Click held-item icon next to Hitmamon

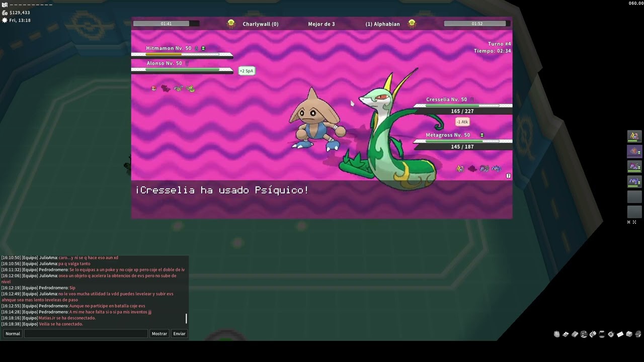tap(203, 48)
